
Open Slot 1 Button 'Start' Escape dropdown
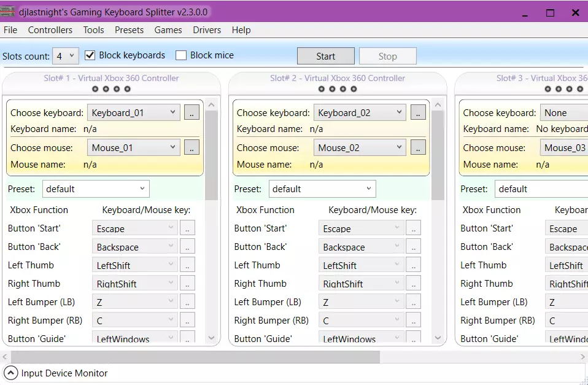(x=135, y=228)
